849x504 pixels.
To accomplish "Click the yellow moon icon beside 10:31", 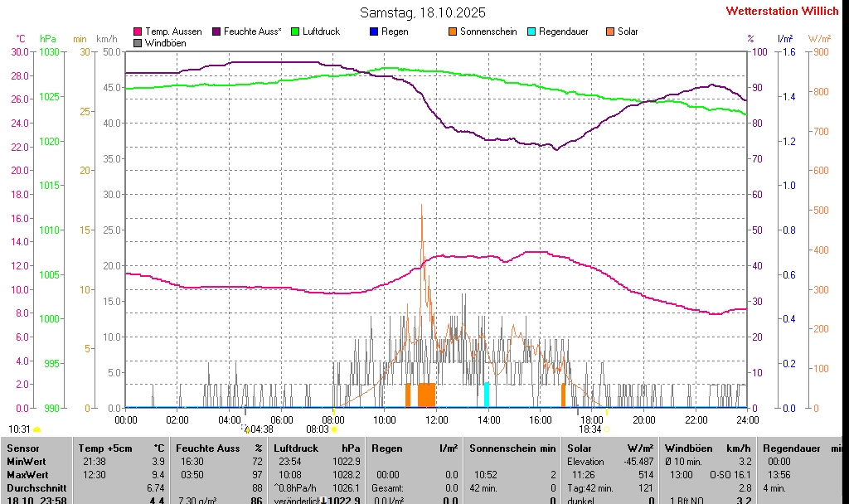I will pos(36,429).
